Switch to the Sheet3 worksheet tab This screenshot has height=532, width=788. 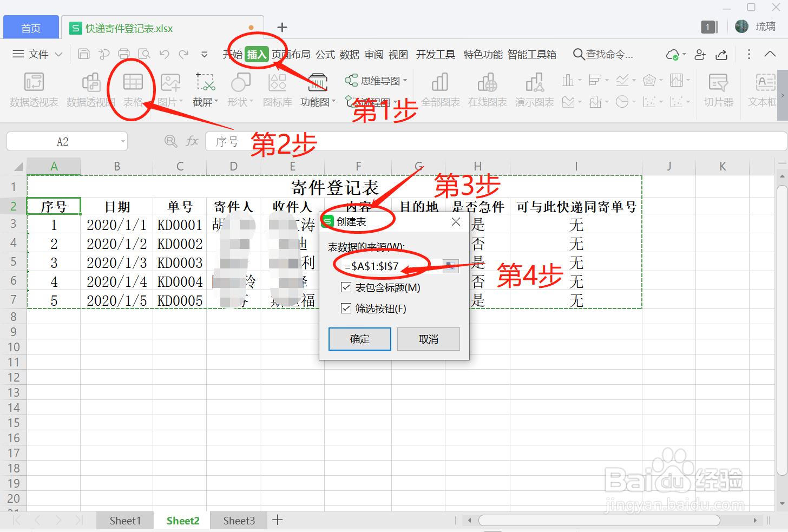click(238, 520)
